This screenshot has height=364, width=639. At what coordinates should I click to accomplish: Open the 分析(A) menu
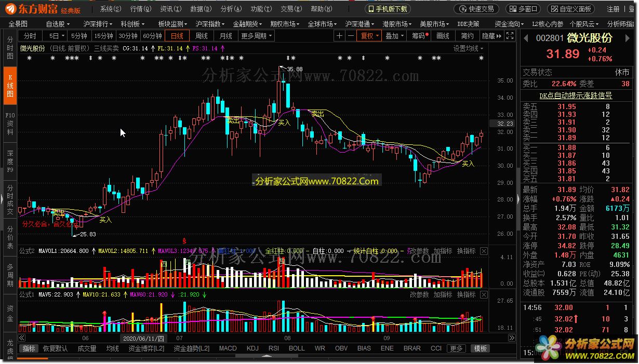tap(231, 9)
